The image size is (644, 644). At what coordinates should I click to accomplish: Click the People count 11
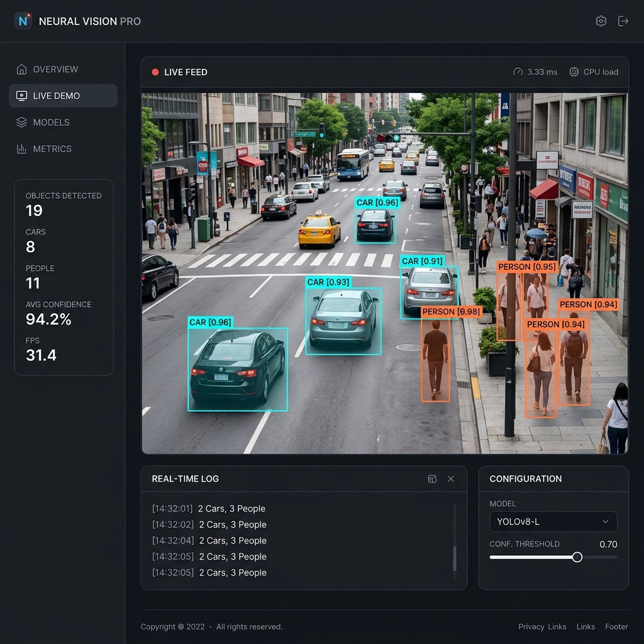[33, 283]
